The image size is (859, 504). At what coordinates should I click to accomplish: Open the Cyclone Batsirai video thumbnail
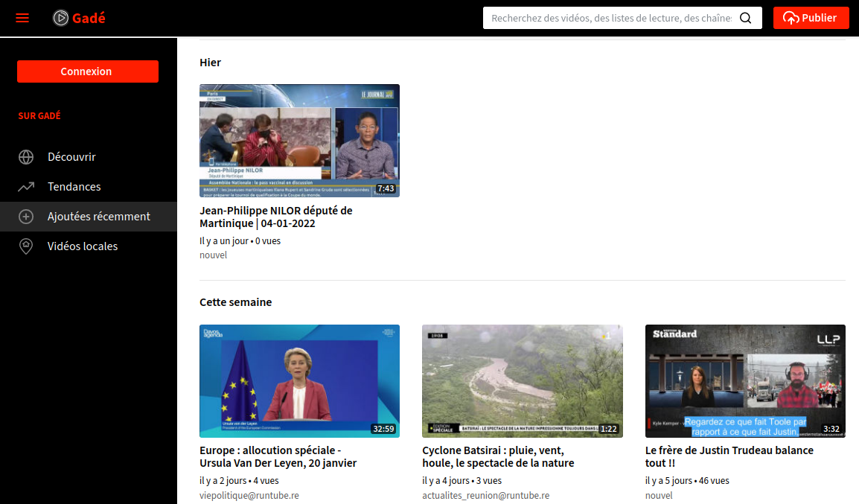click(x=522, y=381)
